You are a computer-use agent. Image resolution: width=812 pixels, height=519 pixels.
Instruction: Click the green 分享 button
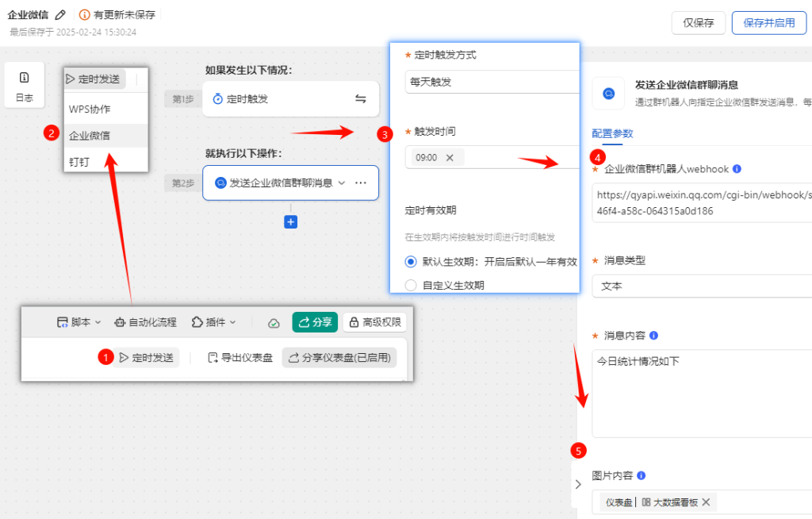[315, 322]
